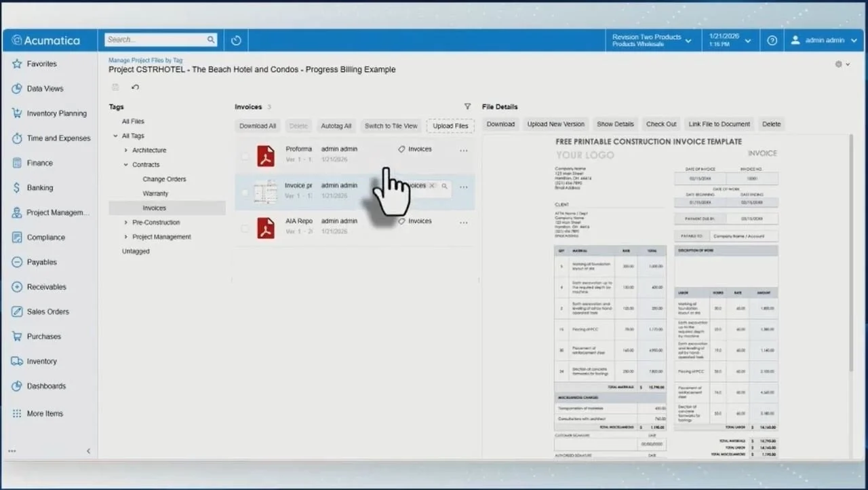Screen dimensions: 868x490
Task: Click the filter icon in the Invoices panel
Action: pyautogui.click(x=467, y=107)
